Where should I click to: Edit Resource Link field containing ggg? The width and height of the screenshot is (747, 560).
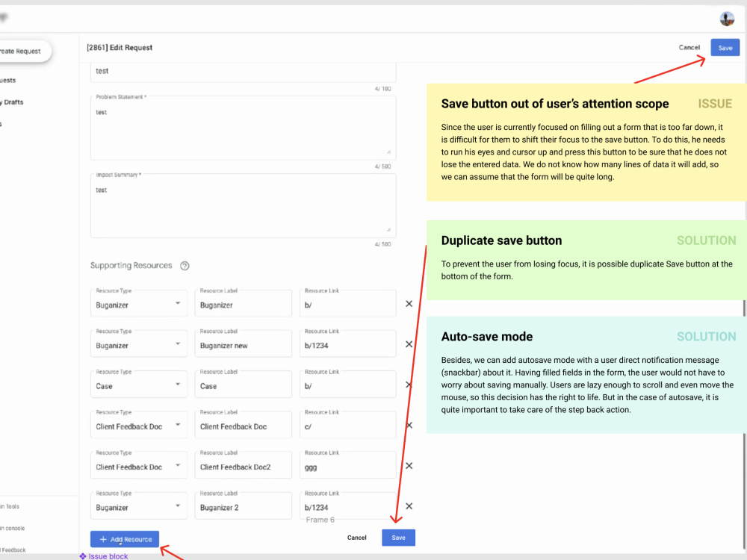(x=348, y=465)
